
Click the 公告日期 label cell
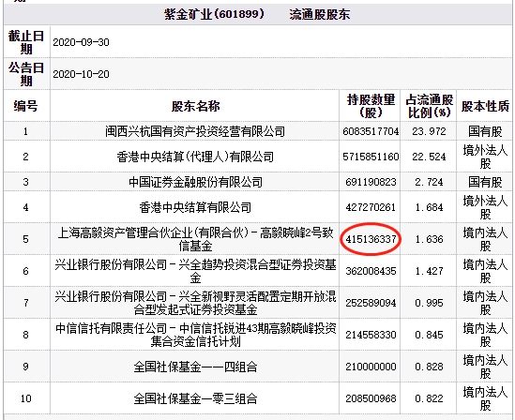(26, 74)
